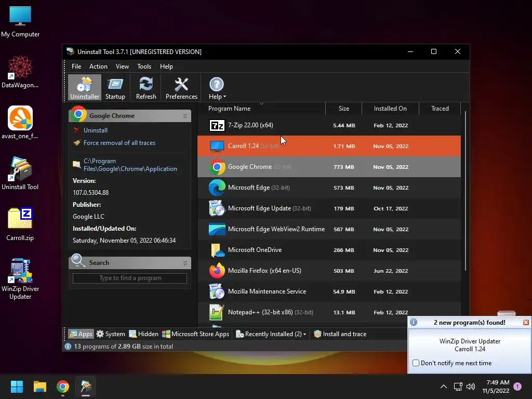Select the Microsoft OneDrive icon
532x399 pixels.
[217, 250]
